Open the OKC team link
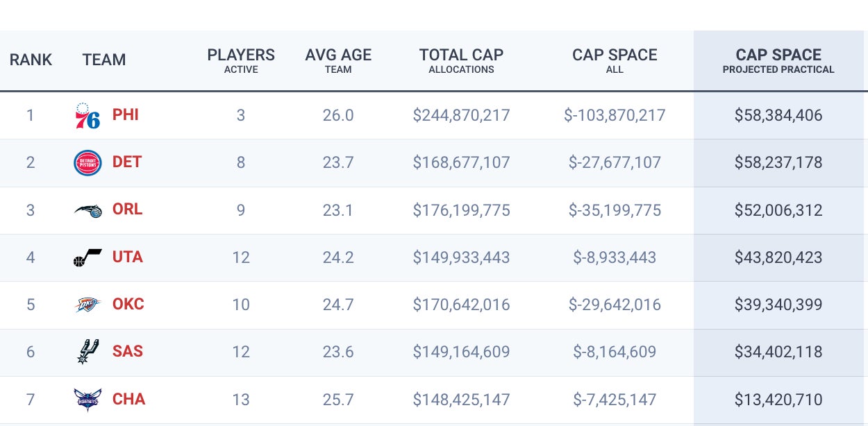868x426 pixels. point(128,304)
